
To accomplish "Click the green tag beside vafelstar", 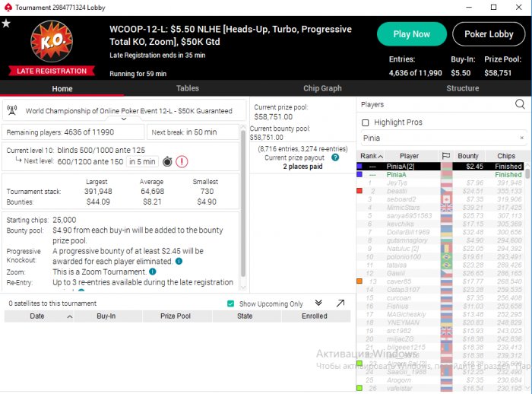I will point(359,388).
